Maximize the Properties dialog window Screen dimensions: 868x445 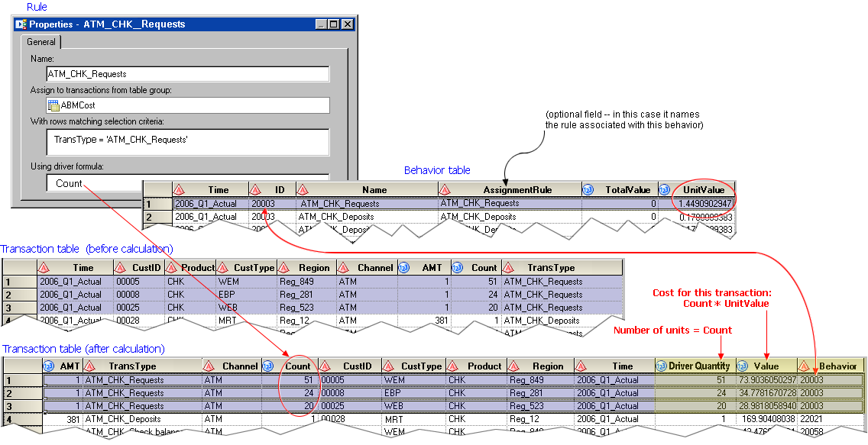click(x=334, y=24)
